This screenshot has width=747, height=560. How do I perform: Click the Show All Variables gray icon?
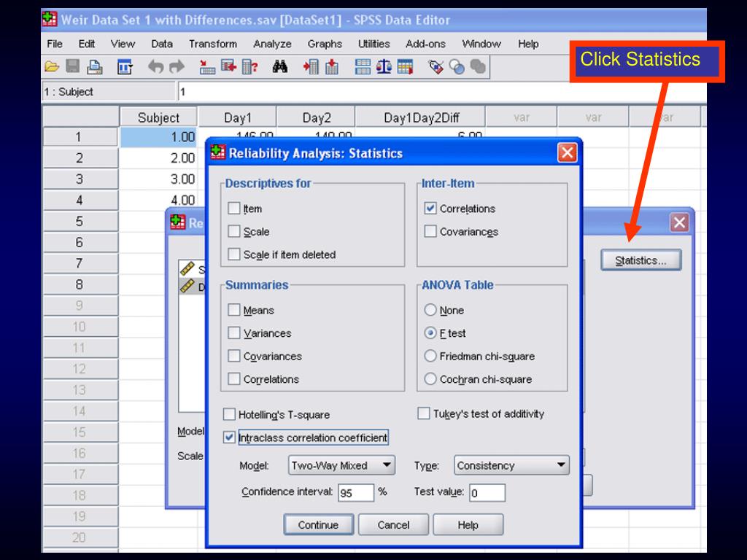point(477,66)
